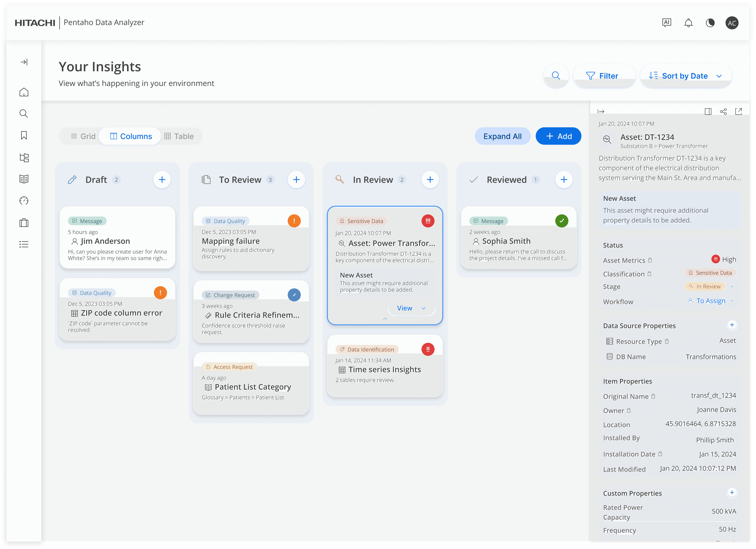
Task: Collapse the details side panel
Action: click(x=601, y=111)
